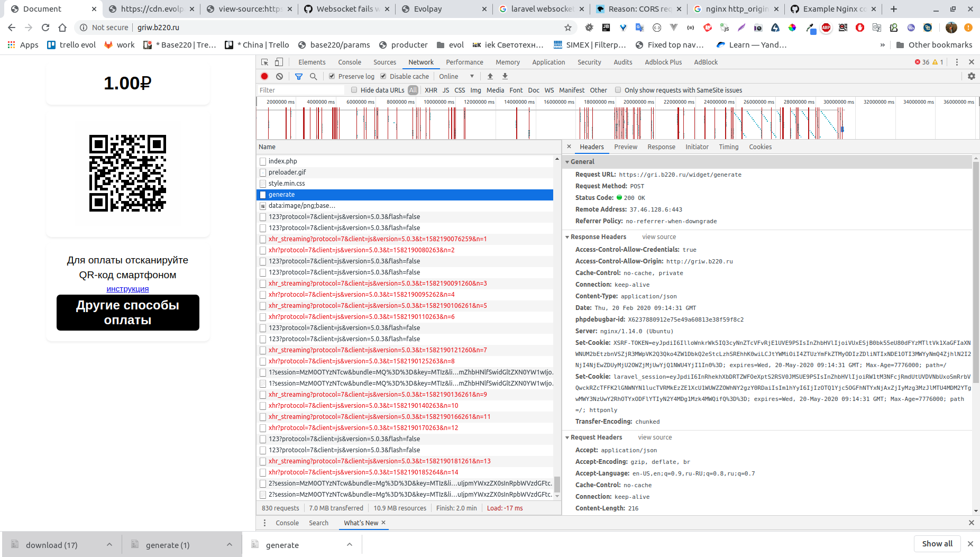The width and height of the screenshot is (980, 557).
Task: Open the Online throttling dropdown
Action: (457, 76)
